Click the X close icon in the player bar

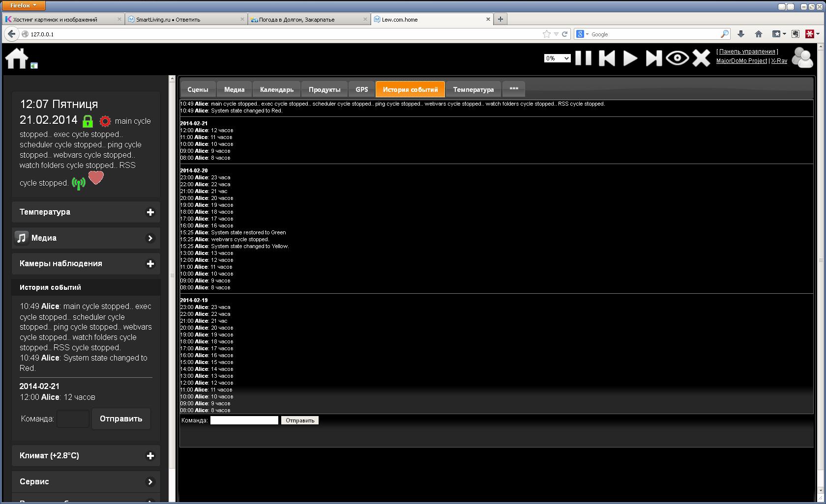click(701, 58)
